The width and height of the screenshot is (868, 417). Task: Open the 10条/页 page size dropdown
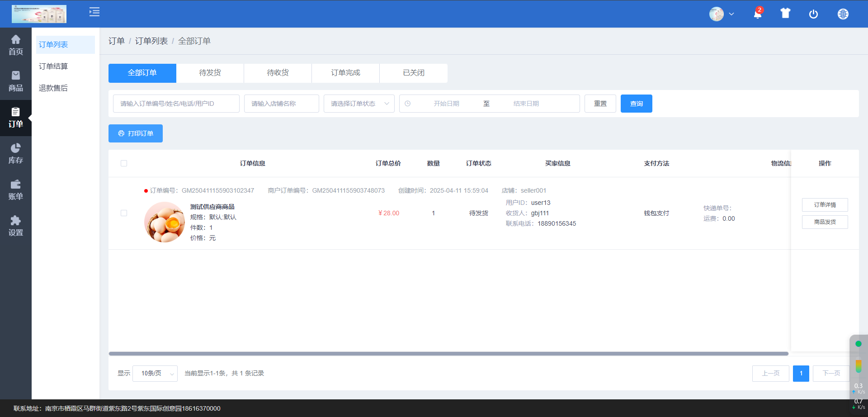pyautogui.click(x=155, y=374)
